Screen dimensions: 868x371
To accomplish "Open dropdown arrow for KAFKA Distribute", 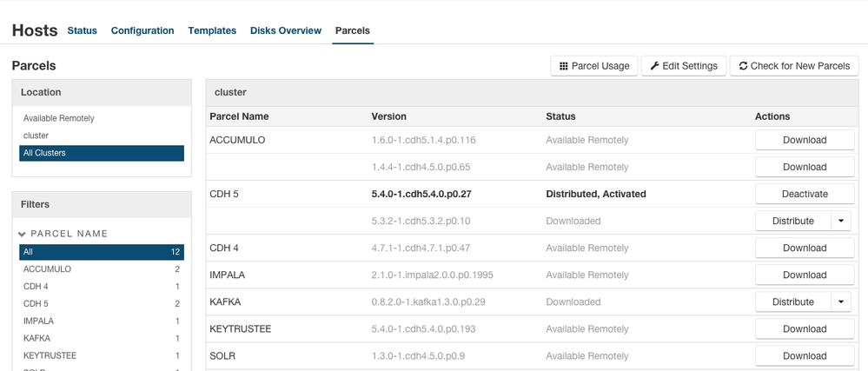I will pos(841,301).
